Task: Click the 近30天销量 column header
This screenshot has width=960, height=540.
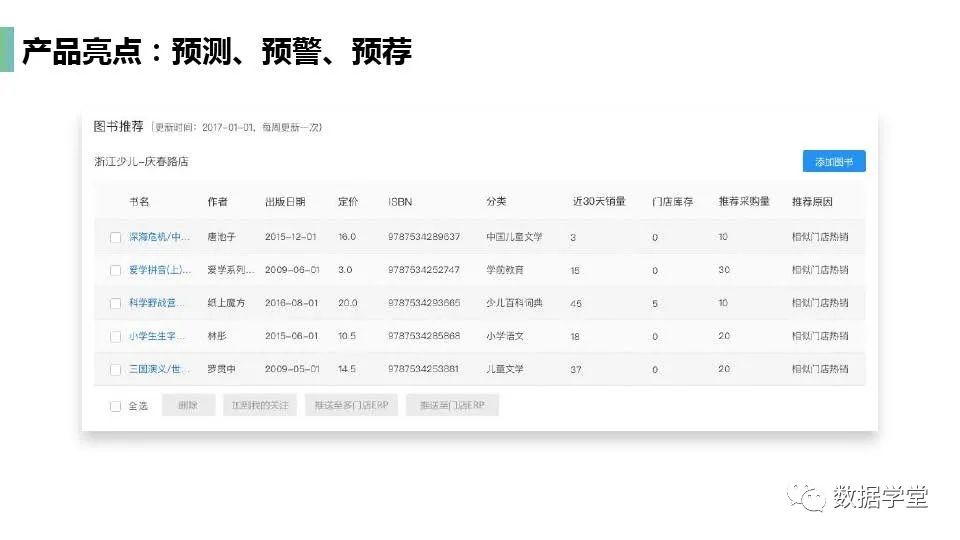Action: coord(599,202)
